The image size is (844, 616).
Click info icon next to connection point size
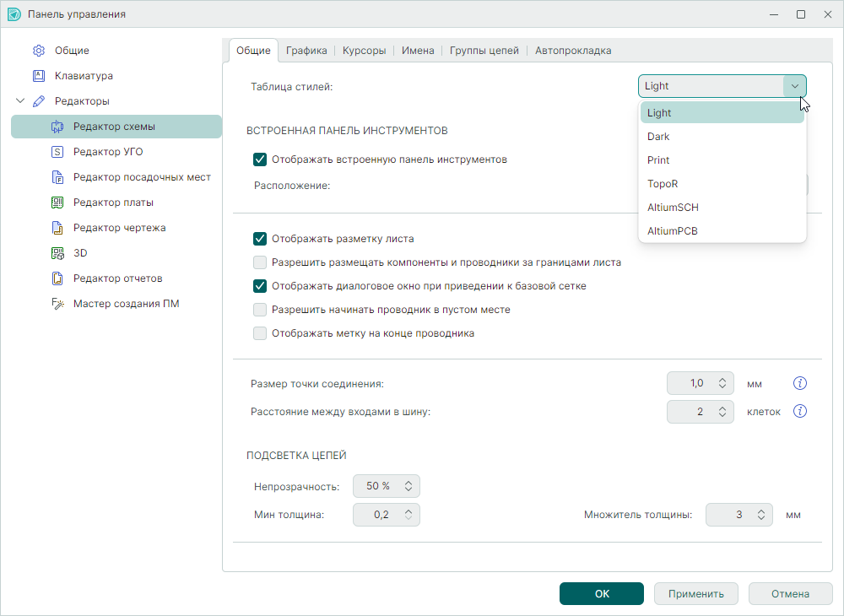click(800, 384)
